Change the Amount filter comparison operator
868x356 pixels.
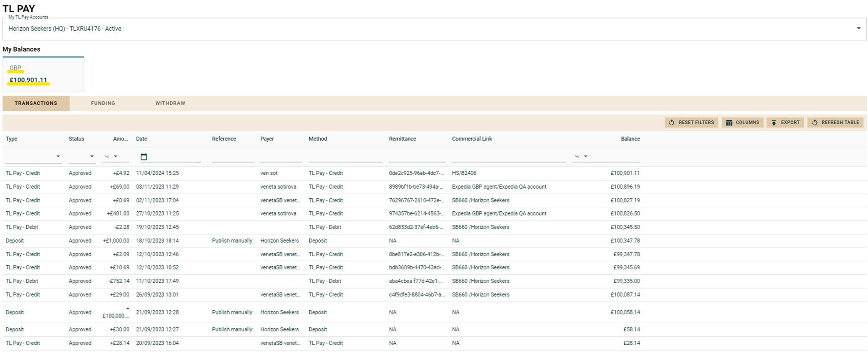115,157
